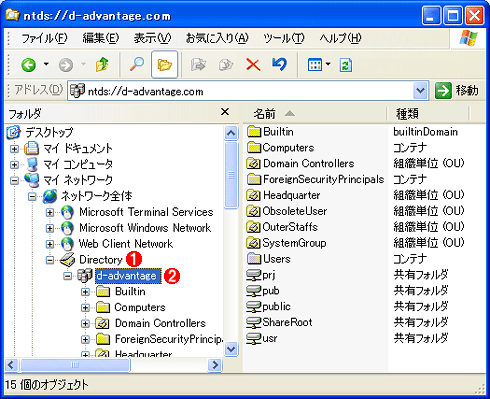The width and height of the screenshot is (490, 399).
Task: Select Microsoft Terminal Services in the tree
Action: pyautogui.click(x=146, y=212)
